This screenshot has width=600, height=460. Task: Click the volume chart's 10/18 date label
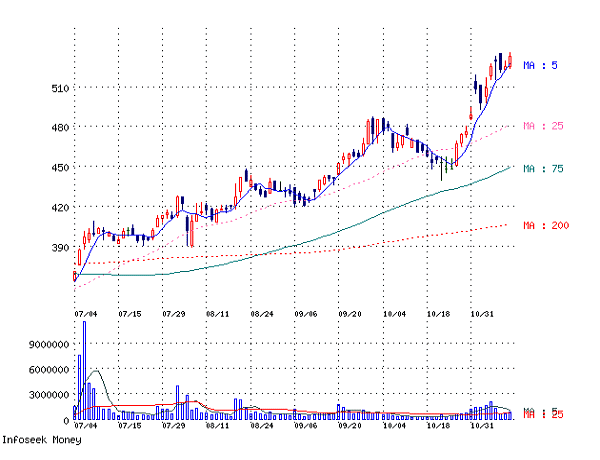438,426
